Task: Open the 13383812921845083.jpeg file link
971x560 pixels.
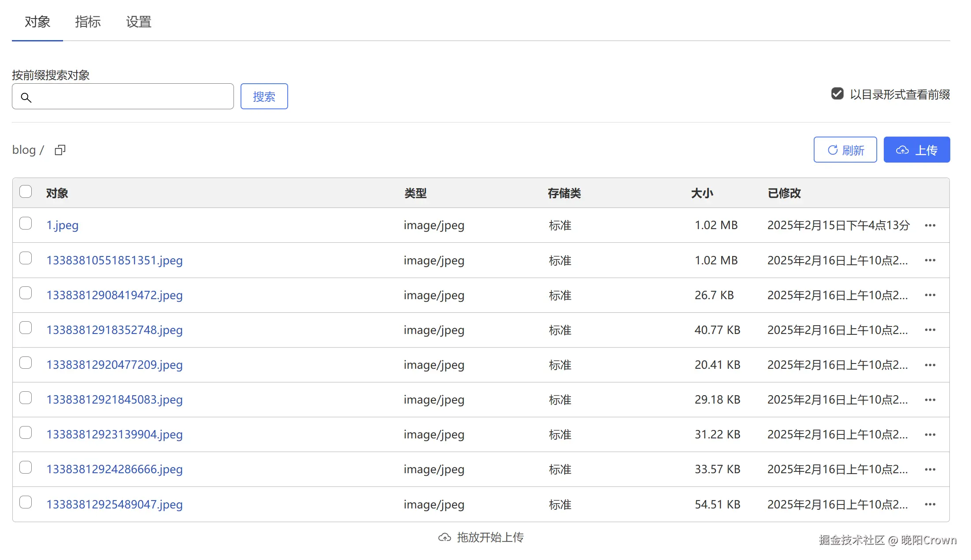Action: 115,400
